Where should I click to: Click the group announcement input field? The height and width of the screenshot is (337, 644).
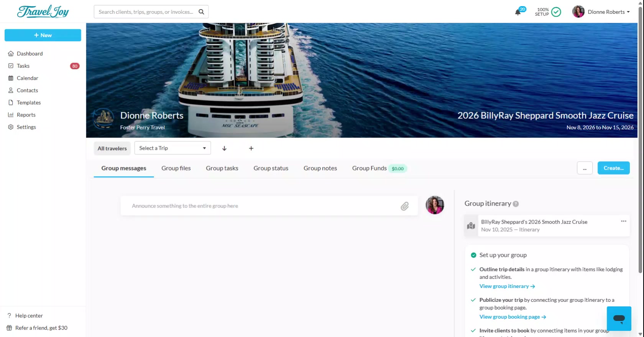261,206
